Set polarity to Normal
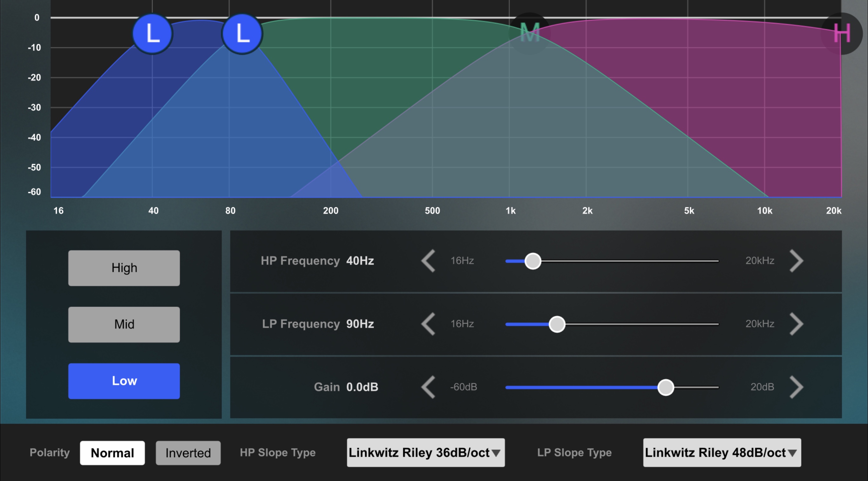The width and height of the screenshot is (868, 481). click(112, 453)
